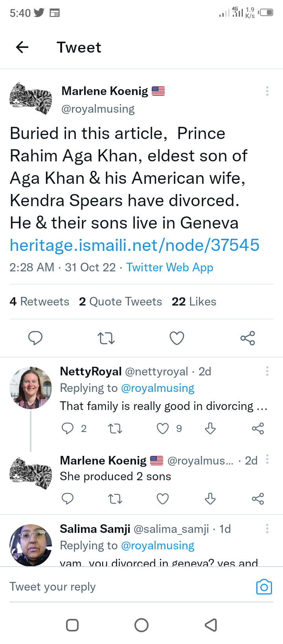Like the main tweet by Marlene Koenig

[177, 338]
